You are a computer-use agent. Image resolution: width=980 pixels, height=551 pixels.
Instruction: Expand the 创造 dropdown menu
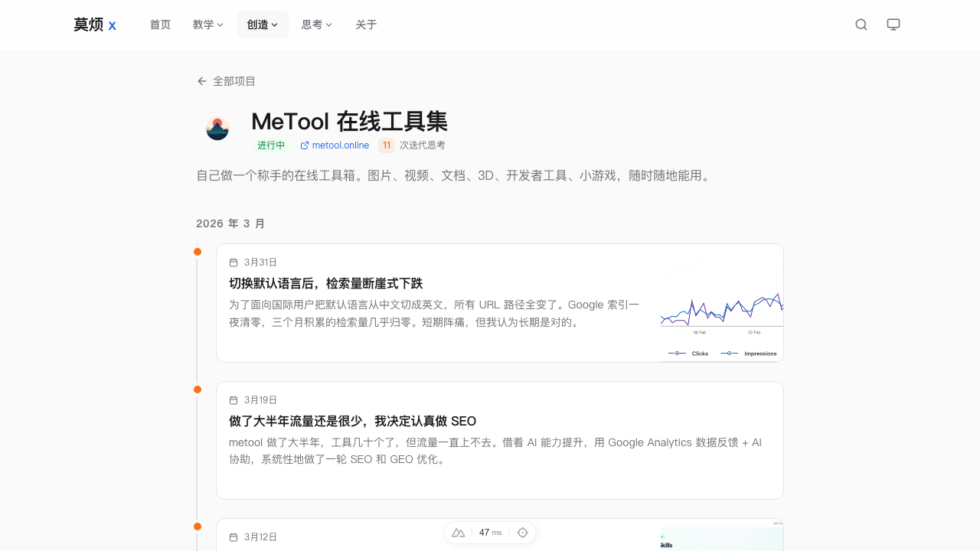pos(263,24)
